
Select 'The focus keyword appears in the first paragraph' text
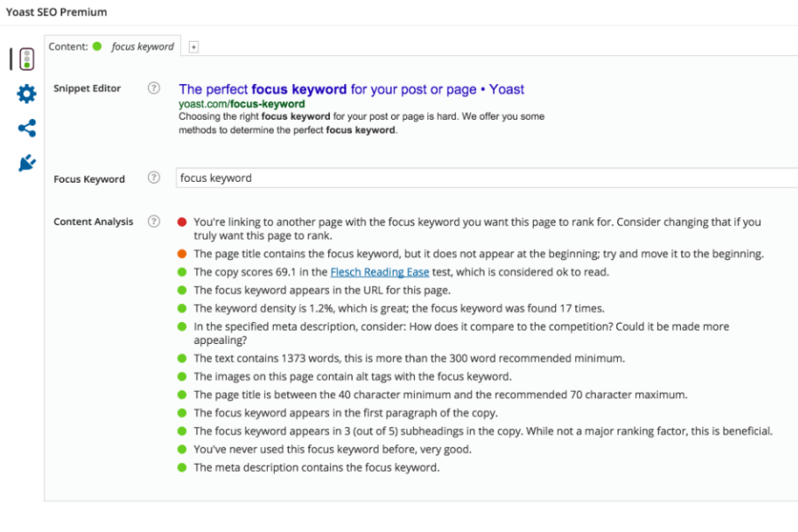point(346,413)
